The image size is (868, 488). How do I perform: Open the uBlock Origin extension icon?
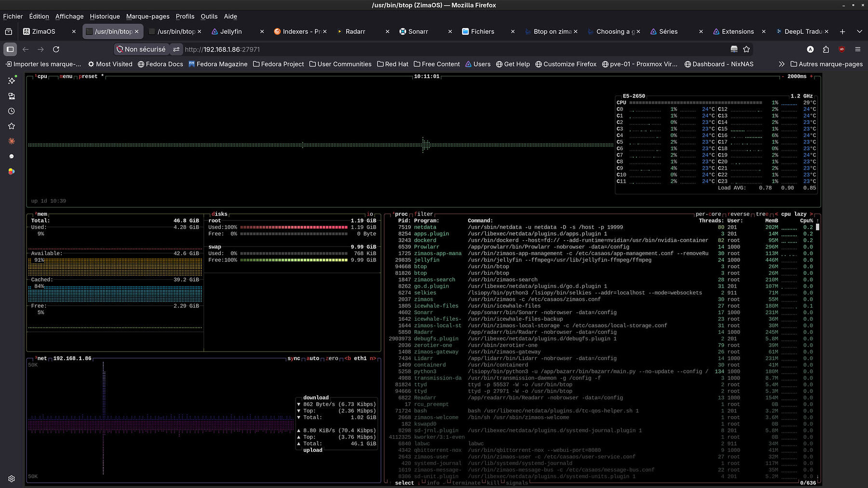(842, 49)
